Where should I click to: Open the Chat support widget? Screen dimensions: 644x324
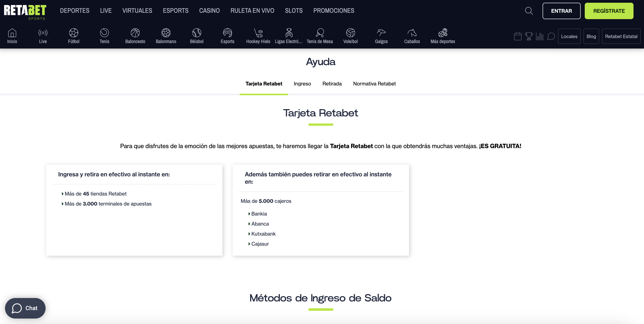pos(25,308)
